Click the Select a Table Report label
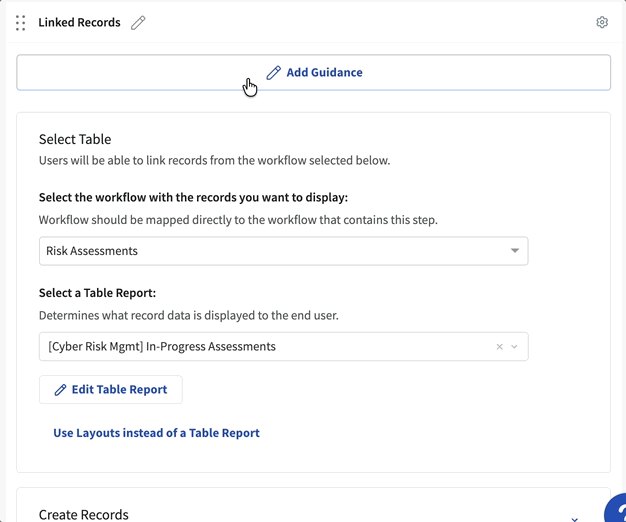The image size is (626, 522). click(x=98, y=293)
